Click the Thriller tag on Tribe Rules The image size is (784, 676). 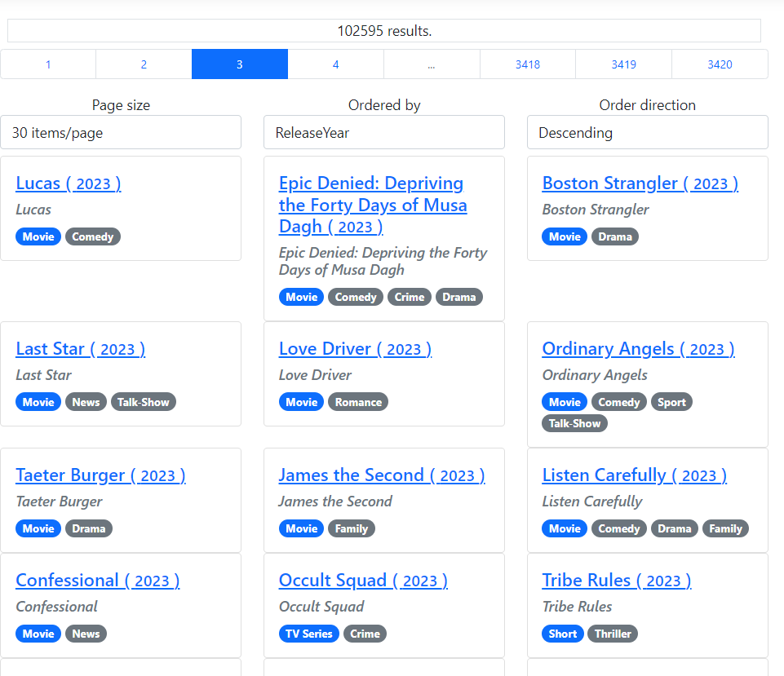click(x=613, y=634)
